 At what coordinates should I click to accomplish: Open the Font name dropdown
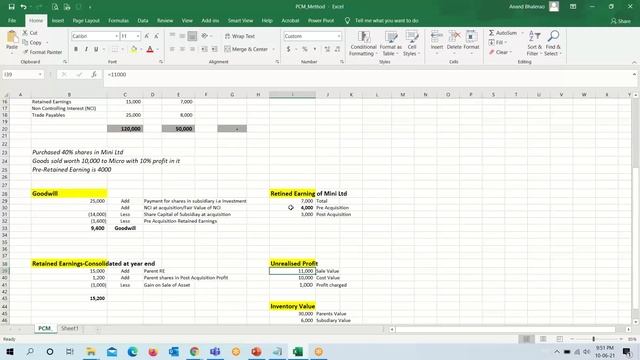(x=116, y=36)
